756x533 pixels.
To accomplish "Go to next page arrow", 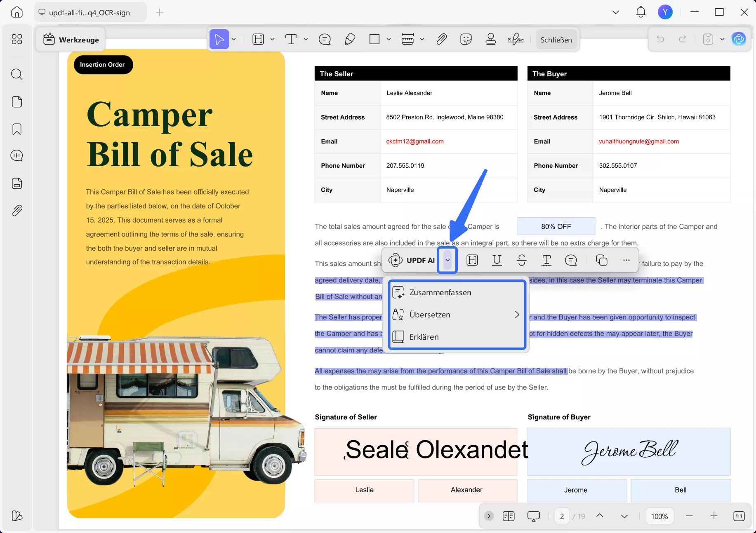I will 624,516.
